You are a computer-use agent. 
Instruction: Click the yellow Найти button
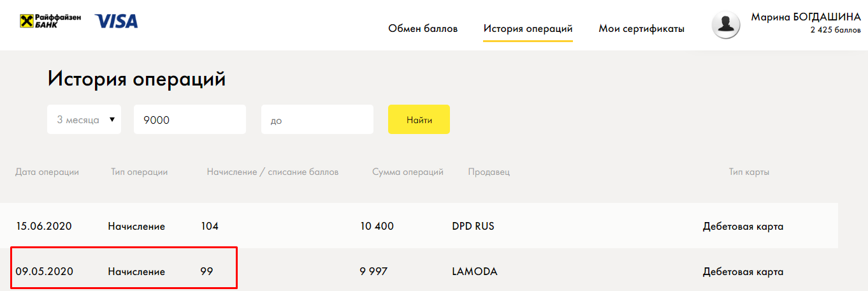[419, 119]
